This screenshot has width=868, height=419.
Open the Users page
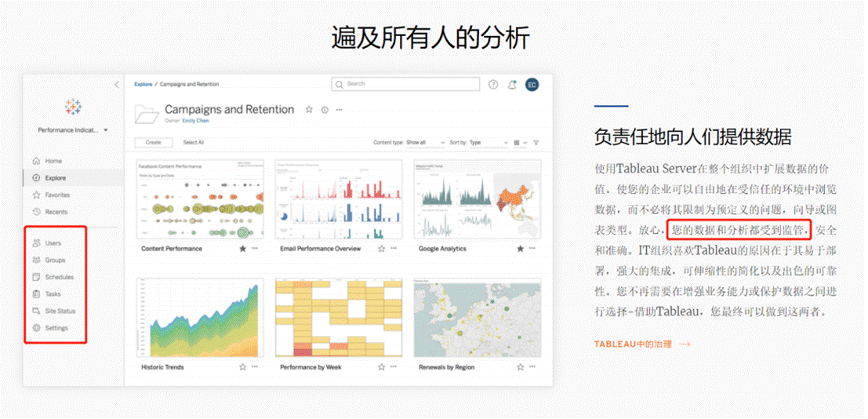point(53,242)
